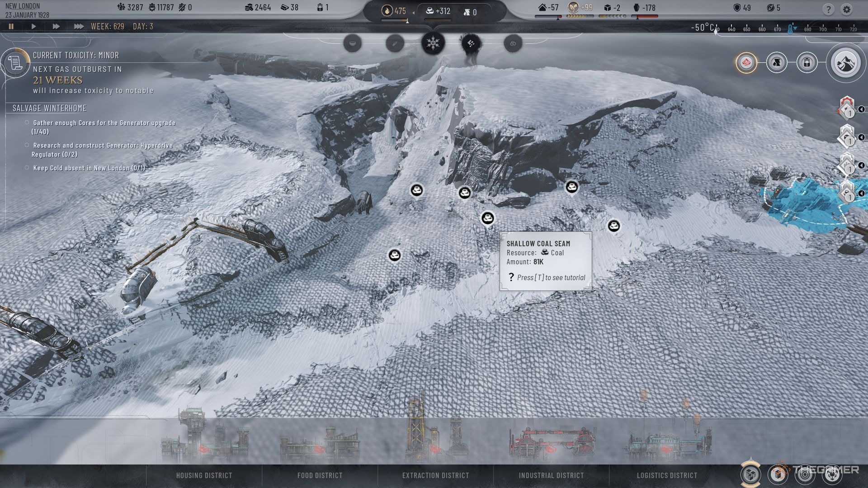
Task: Open the highlighted red map view icon
Action: pyautogui.click(x=746, y=62)
